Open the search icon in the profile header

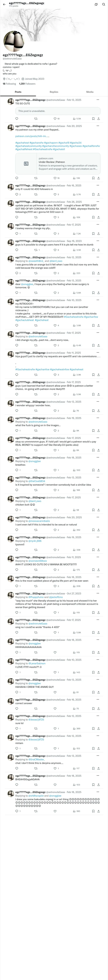tap(103, 4)
